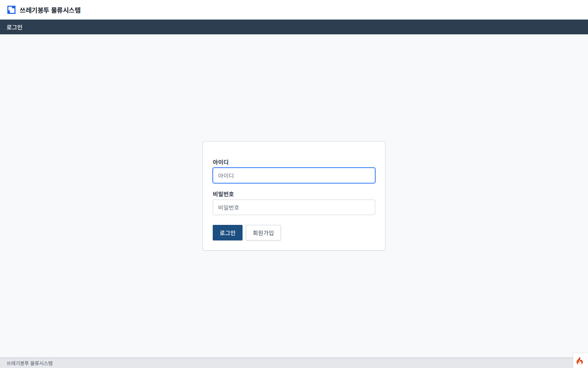Focus the 비밀번호 input field

pos(294,207)
